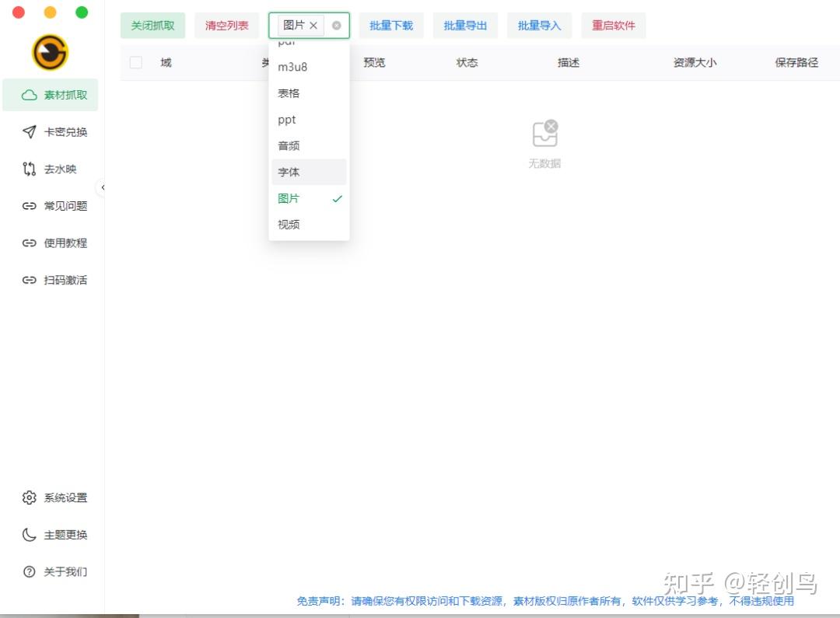Choose ppt from the type list

[x=309, y=120]
